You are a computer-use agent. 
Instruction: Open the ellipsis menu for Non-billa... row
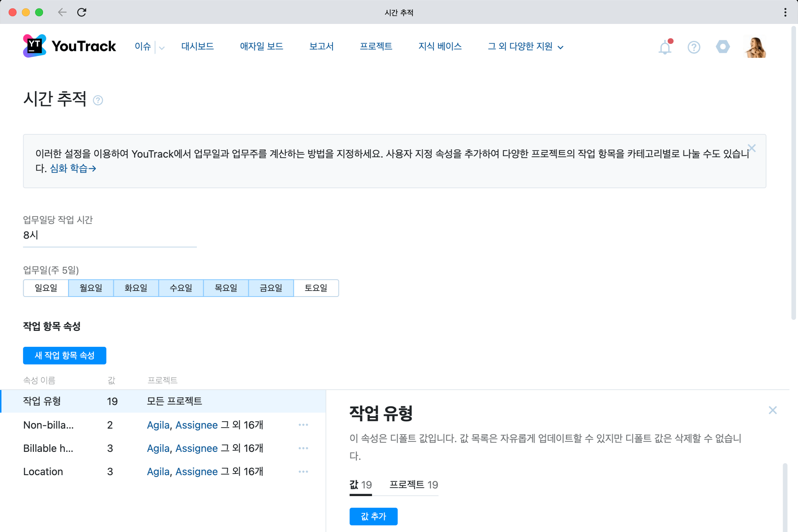tap(303, 425)
